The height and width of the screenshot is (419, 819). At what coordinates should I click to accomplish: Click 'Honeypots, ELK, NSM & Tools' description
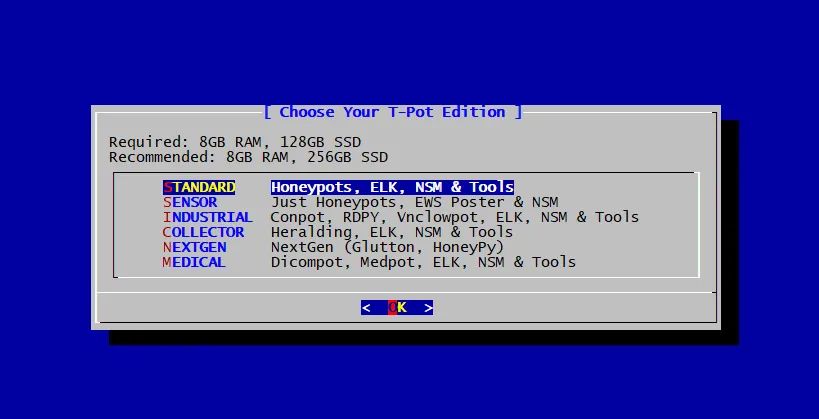click(x=392, y=187)
